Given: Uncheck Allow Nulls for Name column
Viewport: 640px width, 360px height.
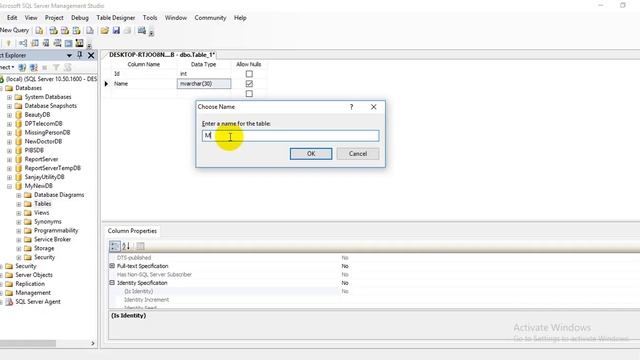Looking at the screenshot, I should point(249,84).
